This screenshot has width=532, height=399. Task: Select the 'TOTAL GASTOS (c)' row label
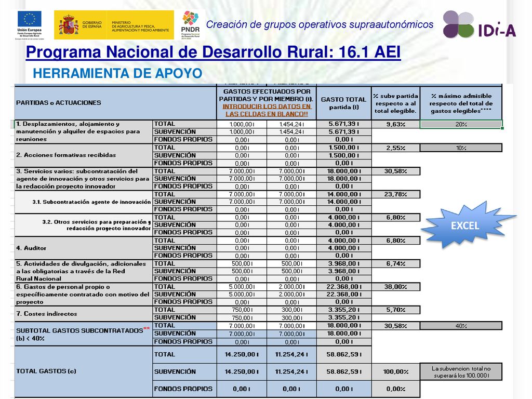coord(83,371)
